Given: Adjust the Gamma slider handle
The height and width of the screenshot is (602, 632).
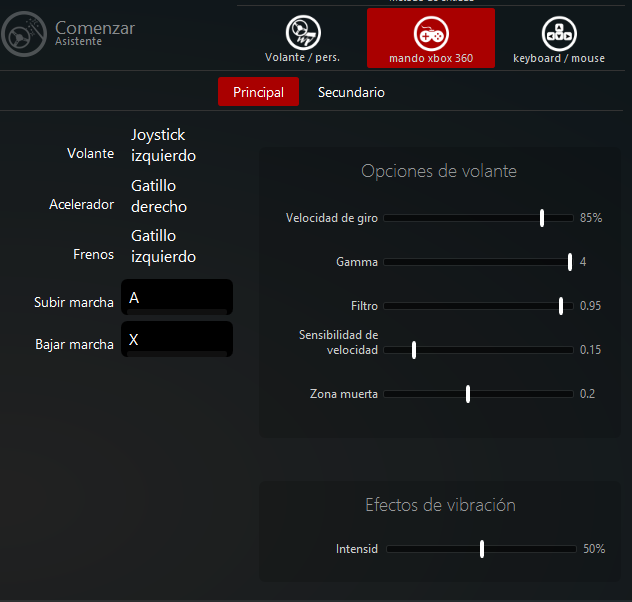Looking at the screenshot, I should pyautogui.click(x=570, y=262).
